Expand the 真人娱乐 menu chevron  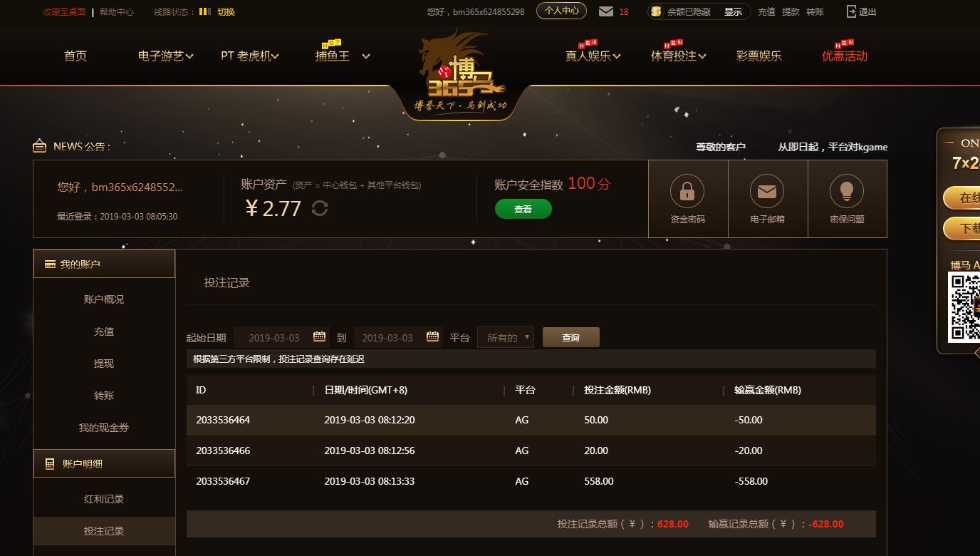click(616, 56)
